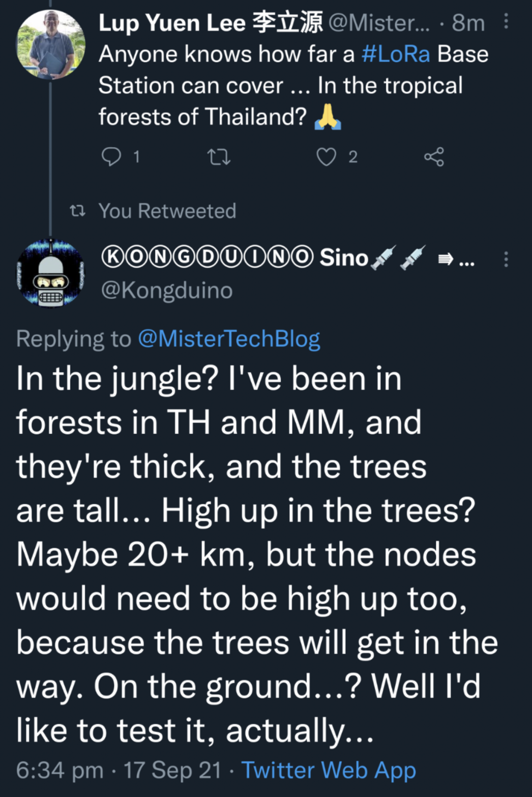This screenshot has height=797, width=532.
Task: Tap the You Retweeted label
Action: [167, 211]
